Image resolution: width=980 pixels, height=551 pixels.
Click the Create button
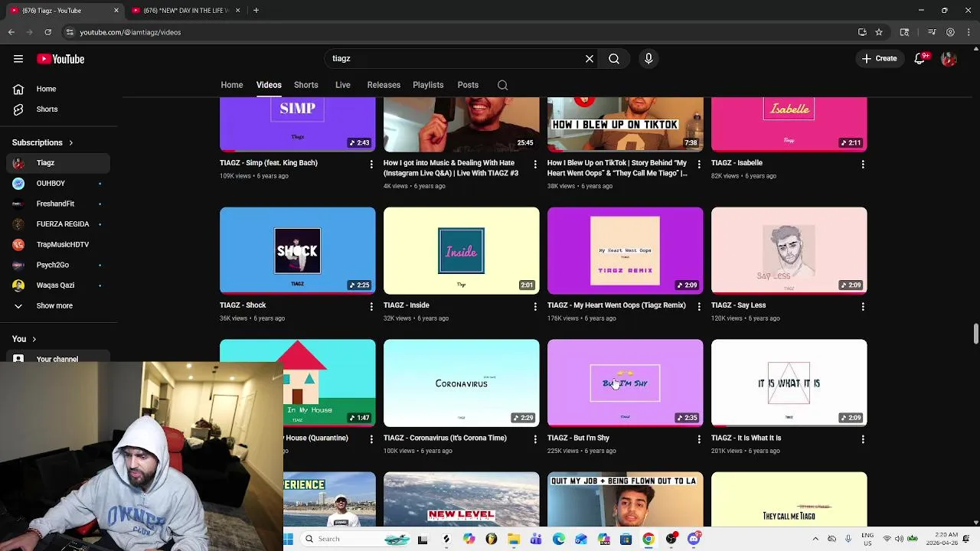[879, 59]
